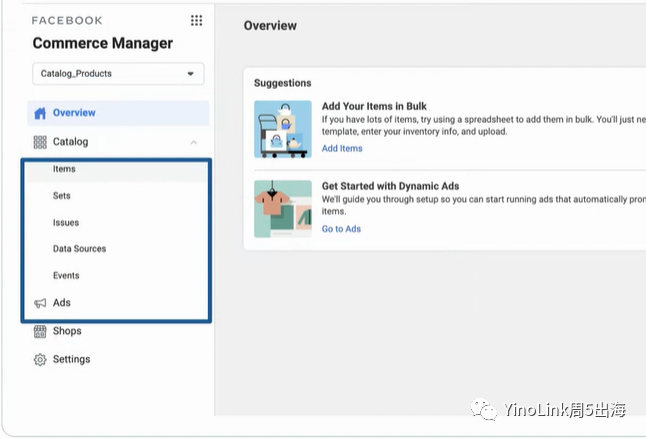The height and width of the screenshot is (439, 646).
Task: Click the 'Get Started with Dynamic Ads' heading
Action: [x=390, y=186]
